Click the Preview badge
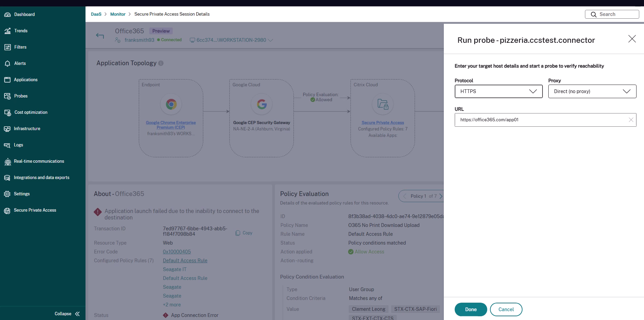Image resolution: width=644 pixels, height=320 pixels. [x=161, y=31]
